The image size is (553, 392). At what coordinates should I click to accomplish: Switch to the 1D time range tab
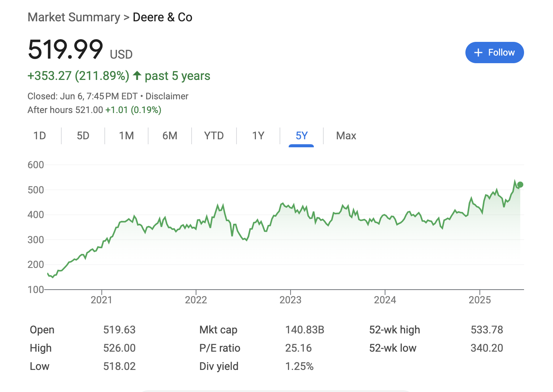[x=40, y=136]
